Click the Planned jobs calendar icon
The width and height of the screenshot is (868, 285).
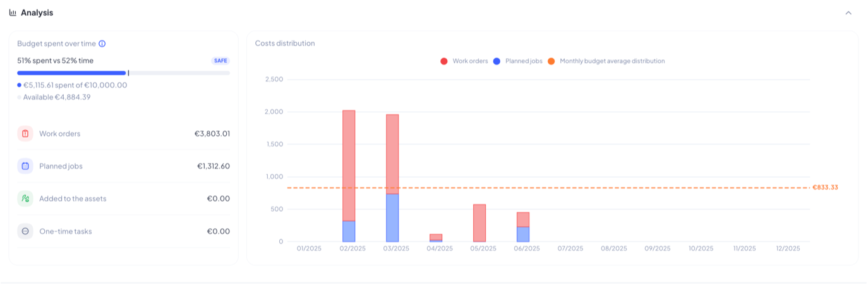pos(25,166)
